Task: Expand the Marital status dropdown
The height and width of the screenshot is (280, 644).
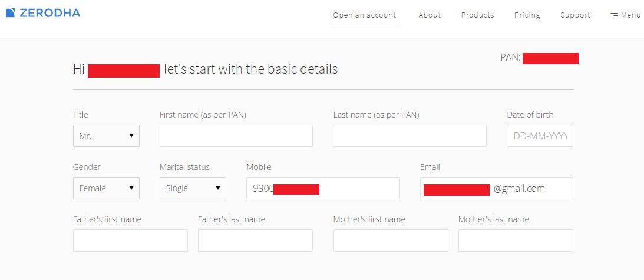Action: [193, 188]
